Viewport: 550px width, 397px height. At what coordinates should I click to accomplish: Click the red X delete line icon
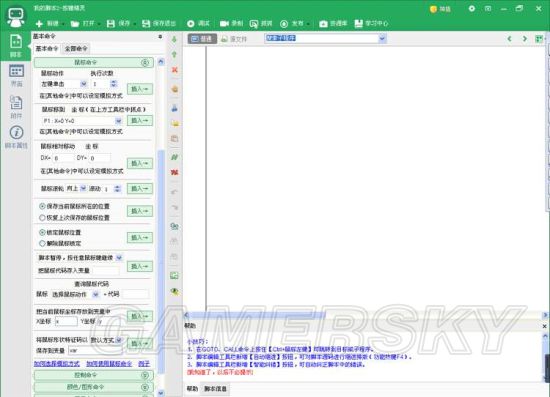click(x=174, y=70)
